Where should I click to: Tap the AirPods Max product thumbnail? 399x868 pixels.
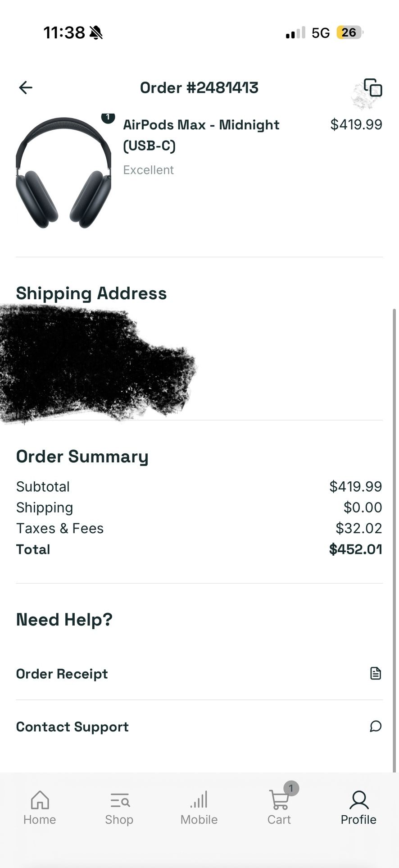(63, 174)
